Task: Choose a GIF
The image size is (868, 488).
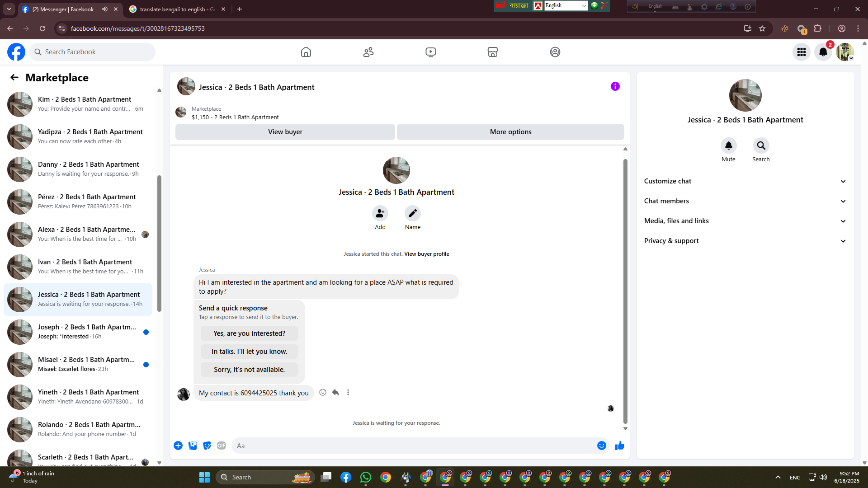Action: click(x=222, y=446)
